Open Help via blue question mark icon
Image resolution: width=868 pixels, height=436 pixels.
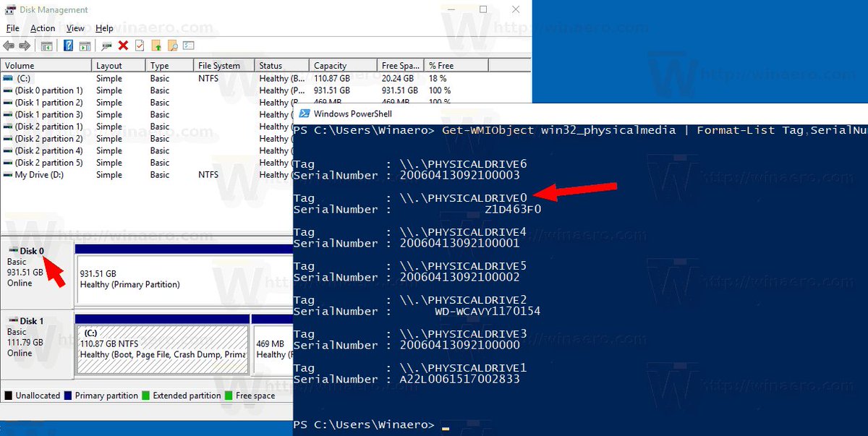[x=68, y=46]
